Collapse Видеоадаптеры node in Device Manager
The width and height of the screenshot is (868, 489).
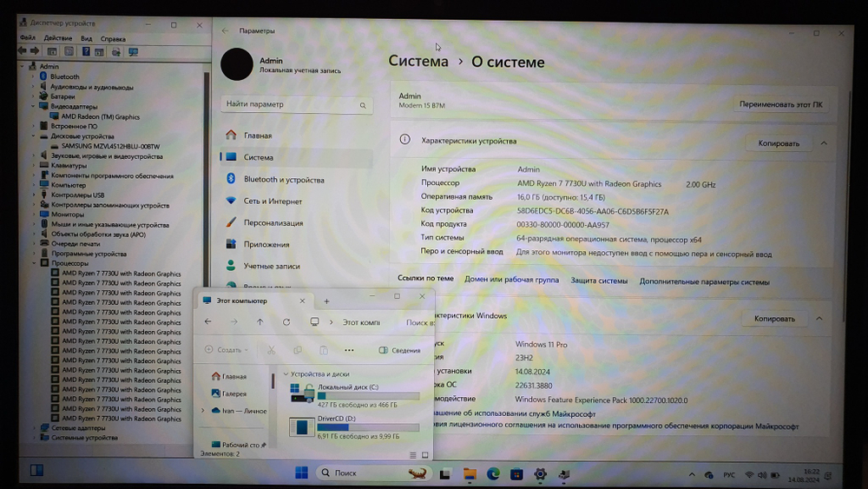point(33,106)
